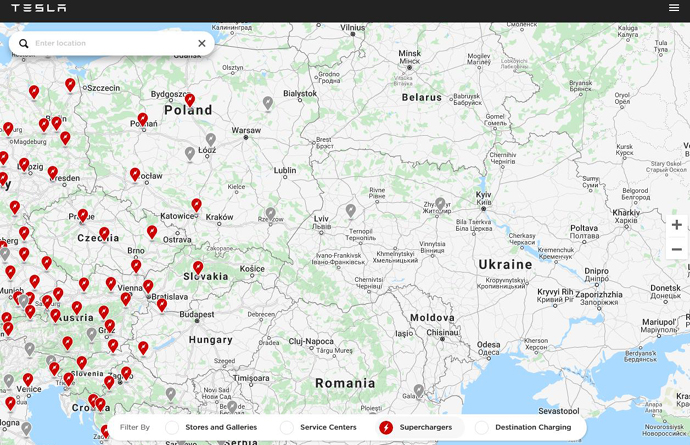Open the hamburger menu in the header
The image size is (690, 445).
pyautogui.click(x=674, y=8)
